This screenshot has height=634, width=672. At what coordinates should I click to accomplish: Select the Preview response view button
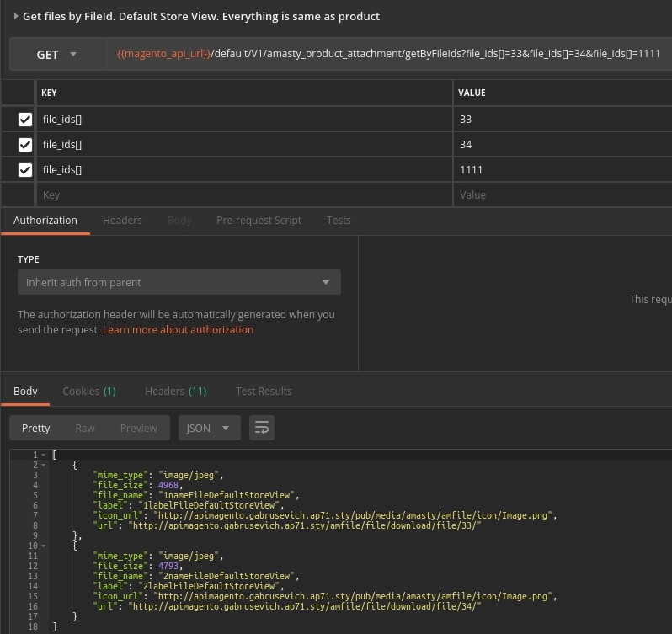click(138, 428)
